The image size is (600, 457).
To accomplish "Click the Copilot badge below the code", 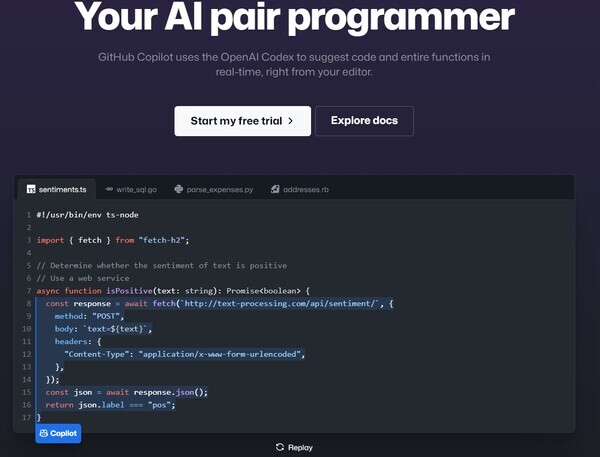I will pyautogui.click(x=58, y=433).
